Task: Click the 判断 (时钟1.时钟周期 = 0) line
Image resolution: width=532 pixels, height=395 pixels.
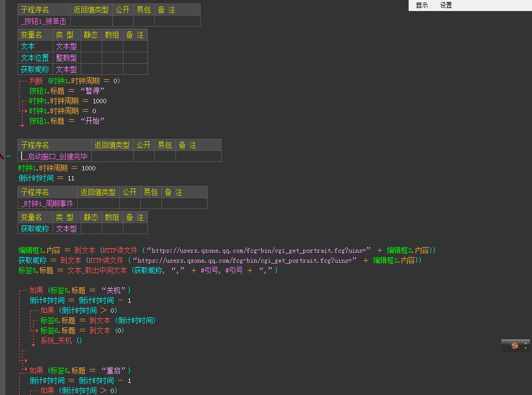Action: (x=75, y=81)
